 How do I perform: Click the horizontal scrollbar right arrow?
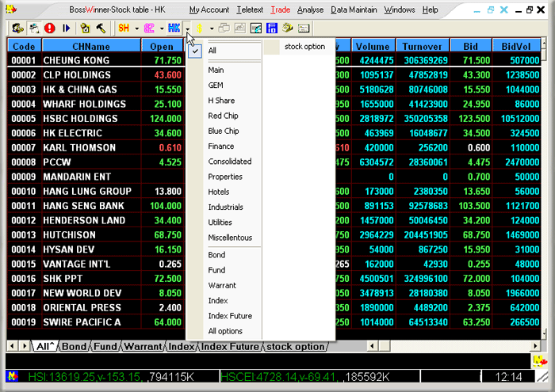pos(535,346)
